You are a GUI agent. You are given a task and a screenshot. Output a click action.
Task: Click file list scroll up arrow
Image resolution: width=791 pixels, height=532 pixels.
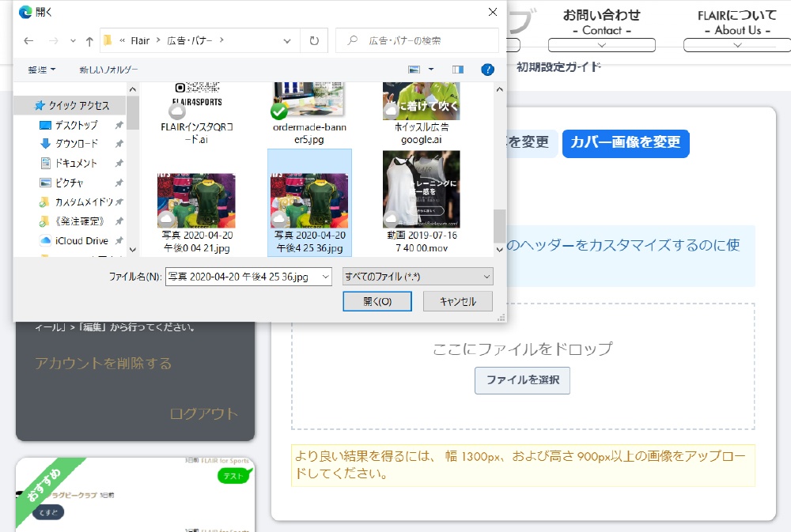tap(499, 89)
